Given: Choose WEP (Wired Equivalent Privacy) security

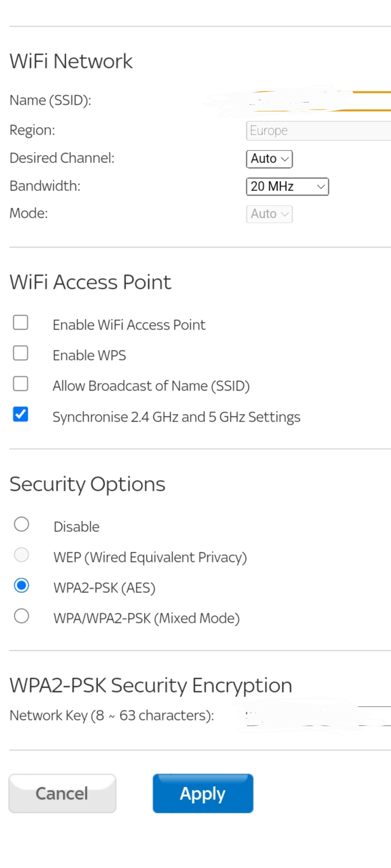Looking at the screenshot, I should pyautogui.click(x=21, y=555).
